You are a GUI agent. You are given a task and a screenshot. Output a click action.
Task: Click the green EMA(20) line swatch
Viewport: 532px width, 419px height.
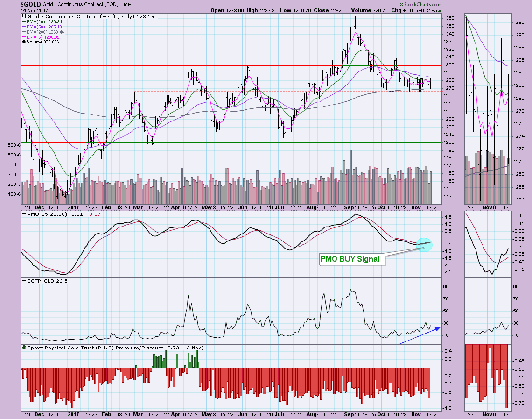24,22
